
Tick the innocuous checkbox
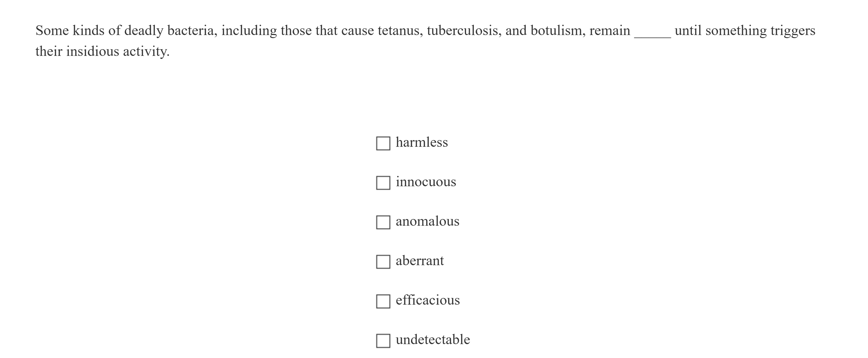coord(383,183)
